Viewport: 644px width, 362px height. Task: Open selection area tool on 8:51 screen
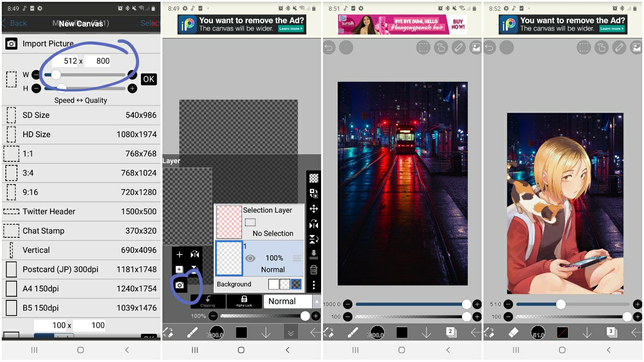(423, 47)
